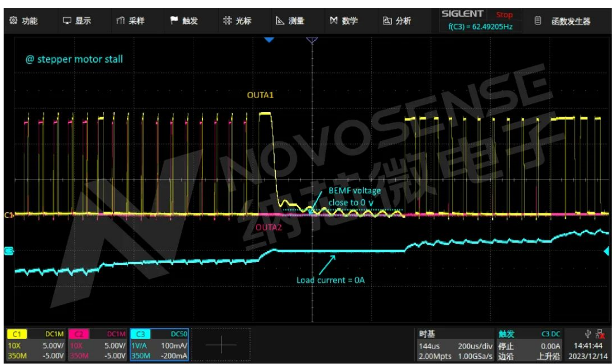The height and width of the screenshot is (364, 613).
Task: Open the 显示 display menu
Action: point(77,21)
